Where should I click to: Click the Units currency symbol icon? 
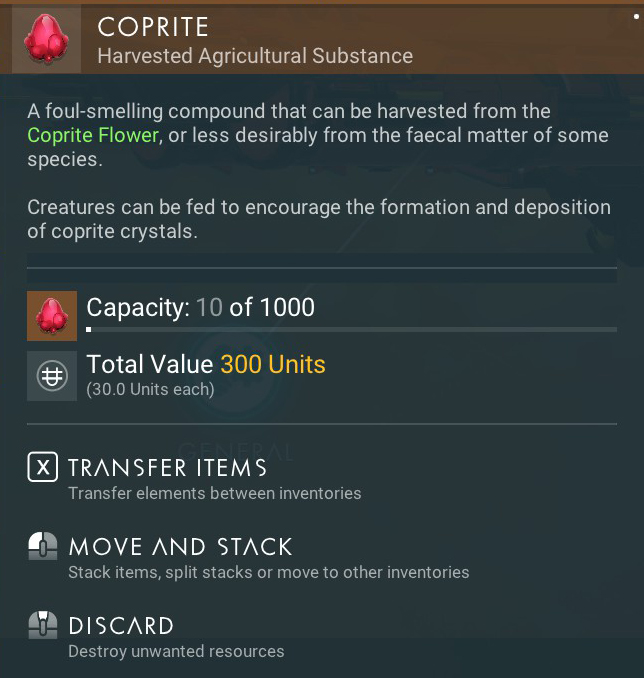point(51,376)
